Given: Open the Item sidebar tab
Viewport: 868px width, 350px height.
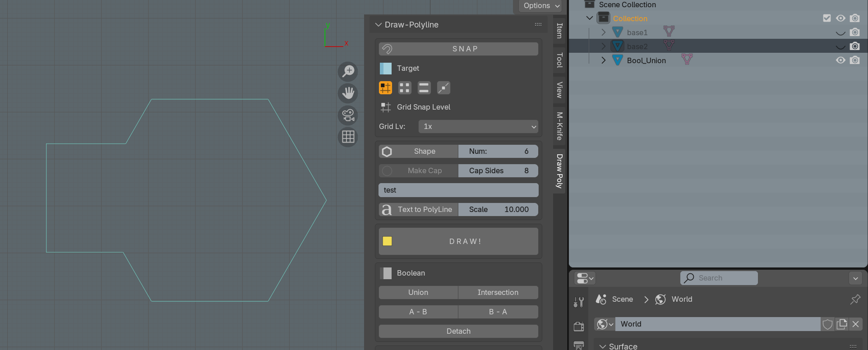Looking at the screenshot, I should click(559, 31).
